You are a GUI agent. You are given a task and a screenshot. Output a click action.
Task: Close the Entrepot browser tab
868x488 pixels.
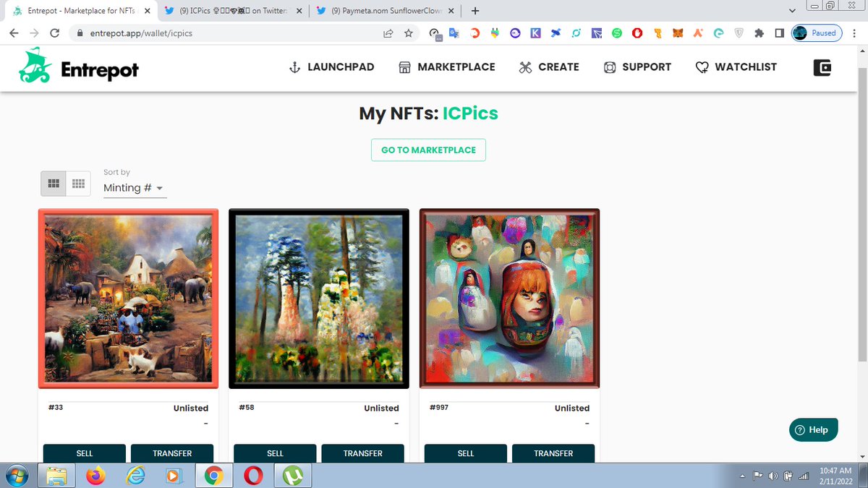coord(147,11)
